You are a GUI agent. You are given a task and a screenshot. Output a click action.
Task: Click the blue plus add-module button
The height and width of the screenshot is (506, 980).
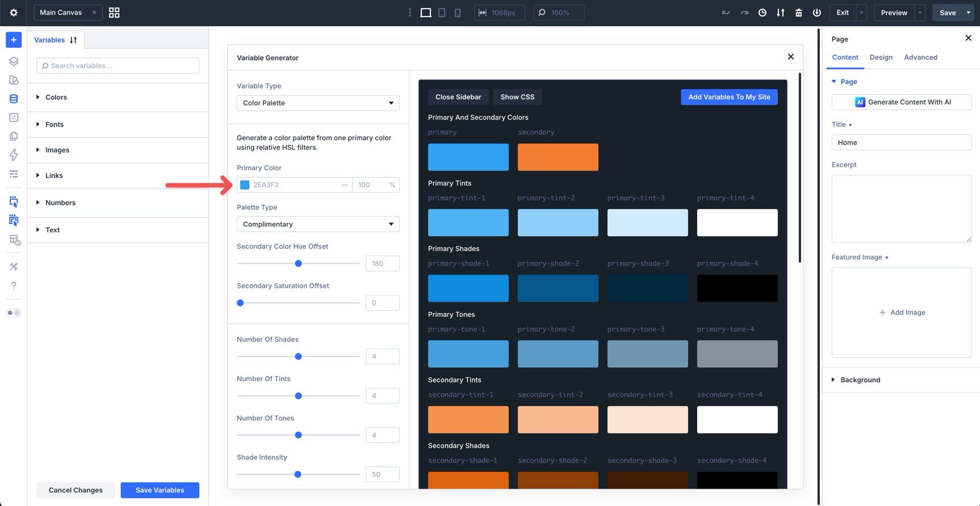point(14,40)
